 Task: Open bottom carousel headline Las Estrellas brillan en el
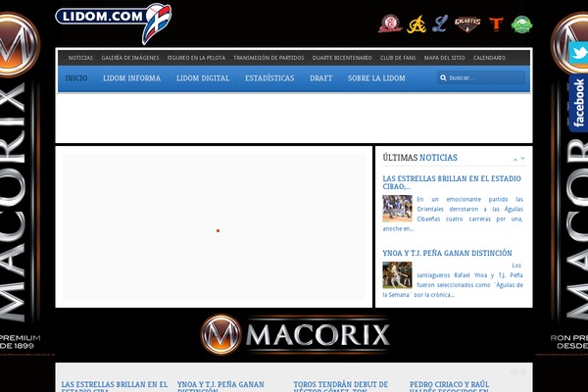(x=115, y=386)
